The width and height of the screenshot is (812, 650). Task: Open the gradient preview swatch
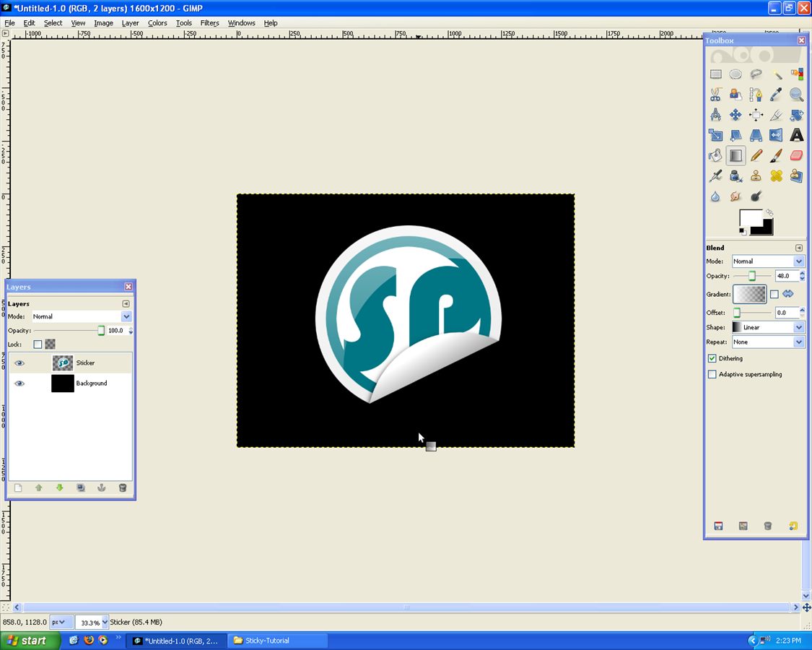pyautogui.click(x=749, y=295)
